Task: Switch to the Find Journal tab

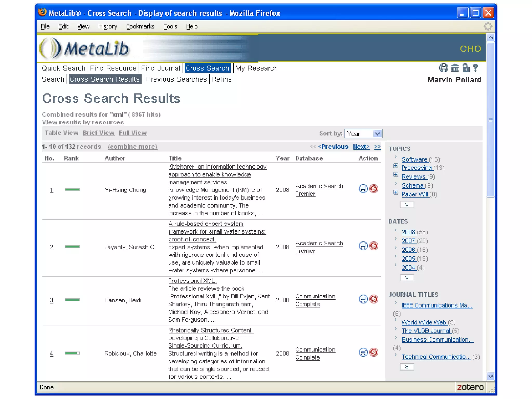Action: point(160,68)
